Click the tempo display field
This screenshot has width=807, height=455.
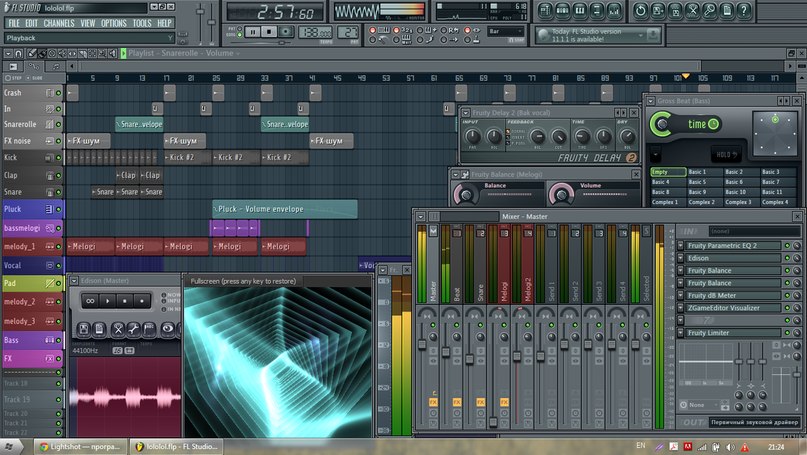(315, 32)
